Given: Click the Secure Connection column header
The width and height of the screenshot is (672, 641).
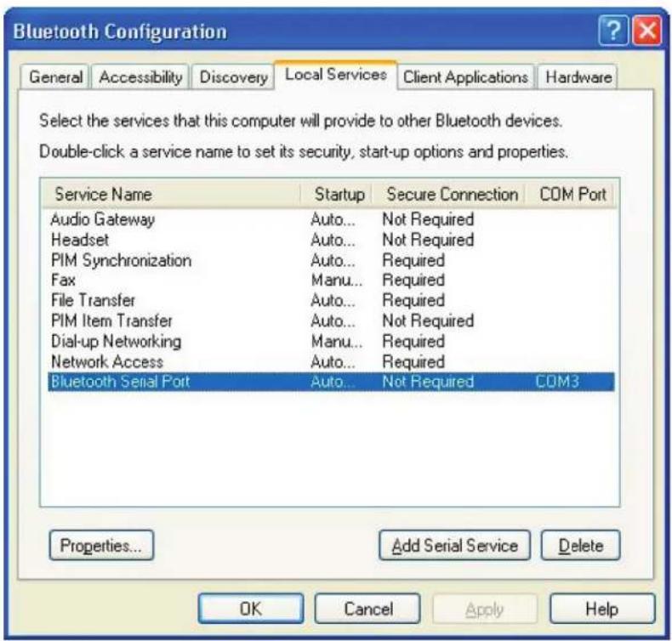Looking at the screenshot, I should (449, 195).
